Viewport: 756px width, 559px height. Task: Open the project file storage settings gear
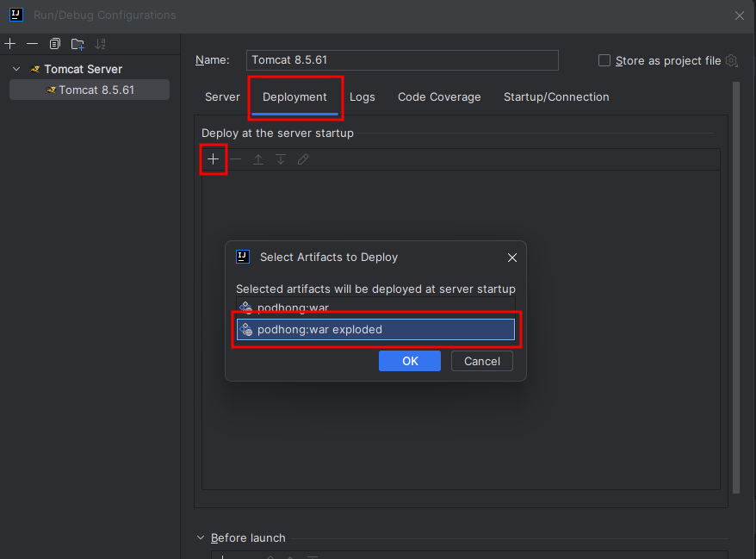[731, 61]
